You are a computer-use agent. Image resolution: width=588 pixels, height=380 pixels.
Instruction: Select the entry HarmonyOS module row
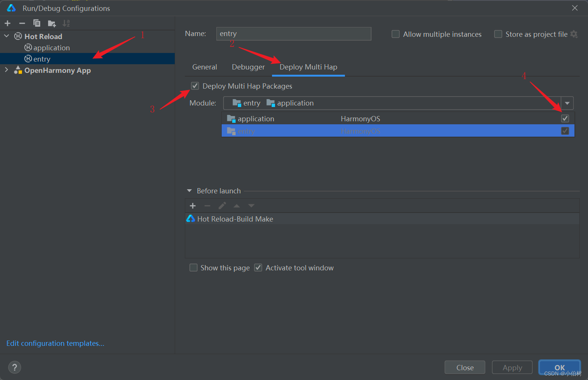pos(398,131)
